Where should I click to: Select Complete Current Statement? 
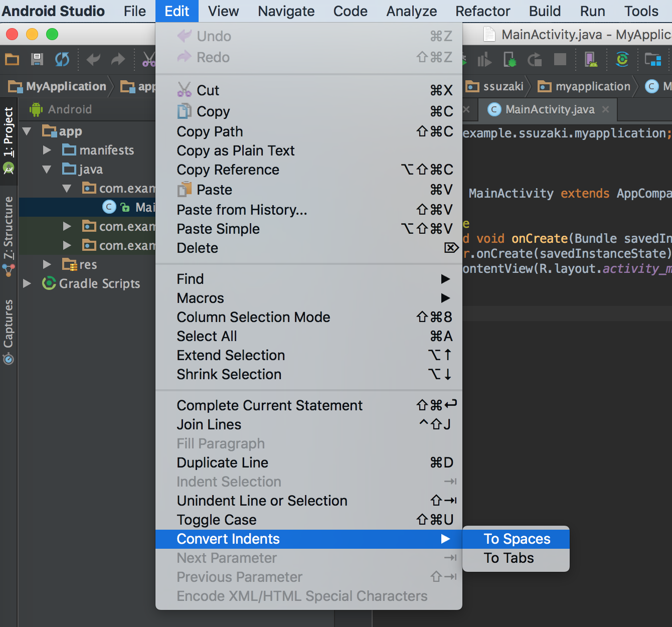(x=308, y=405)
